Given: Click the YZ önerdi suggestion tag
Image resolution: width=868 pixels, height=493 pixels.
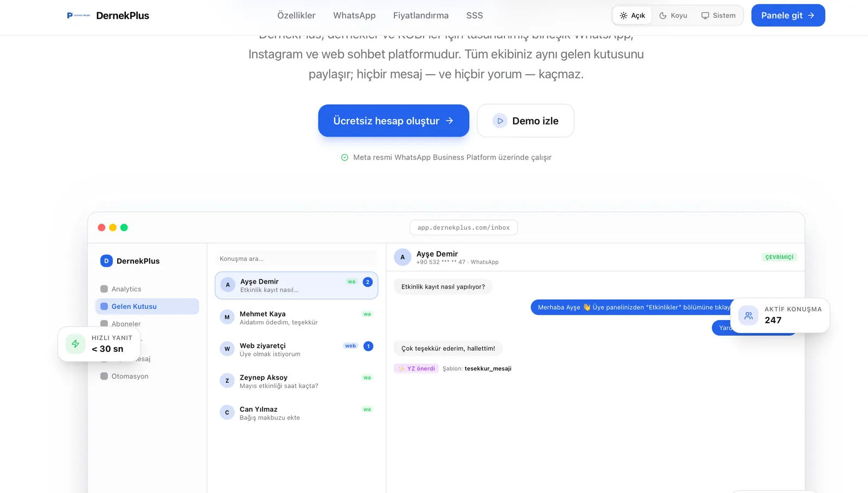Looking at the screenshot, I should point(416,369).
